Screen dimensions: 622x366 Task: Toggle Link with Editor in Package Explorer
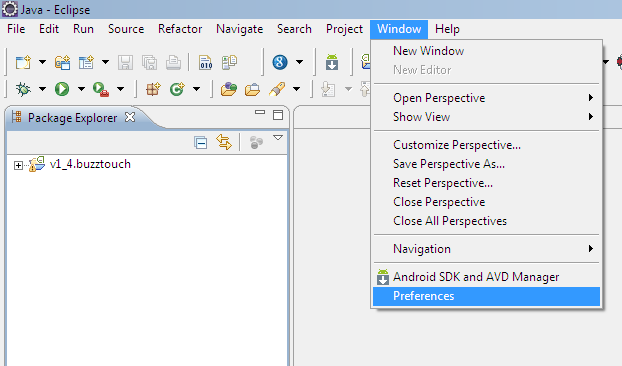tap(224, 142)
